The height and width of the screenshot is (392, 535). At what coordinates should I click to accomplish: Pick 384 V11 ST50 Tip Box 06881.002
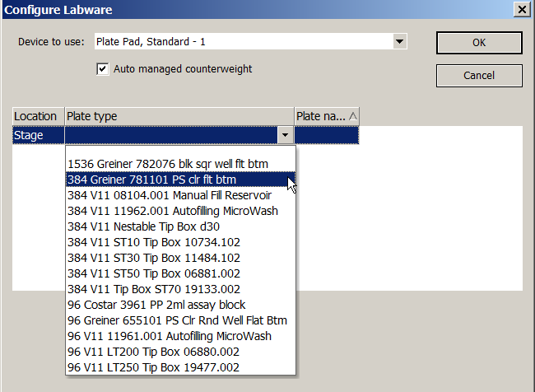(x=153, y=273)
